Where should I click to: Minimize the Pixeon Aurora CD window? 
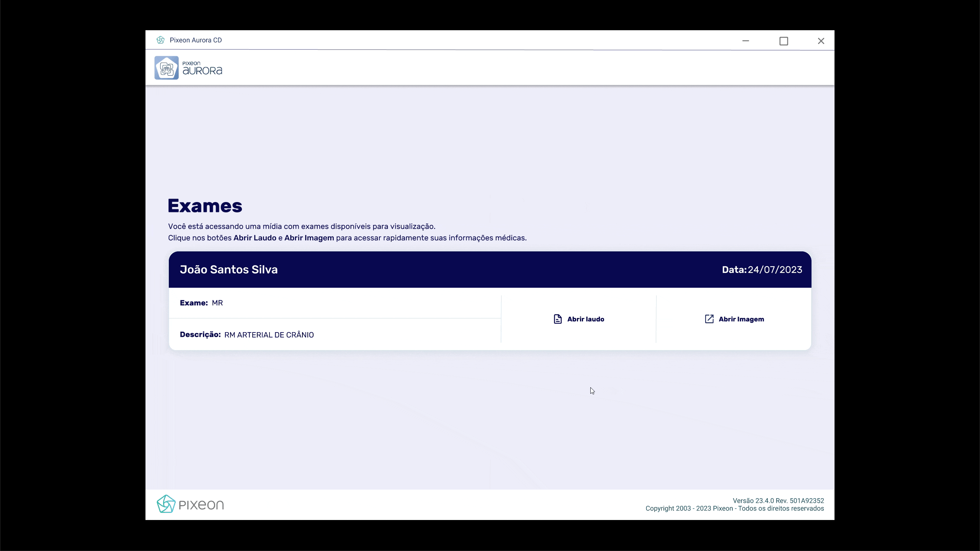point(745,41)
